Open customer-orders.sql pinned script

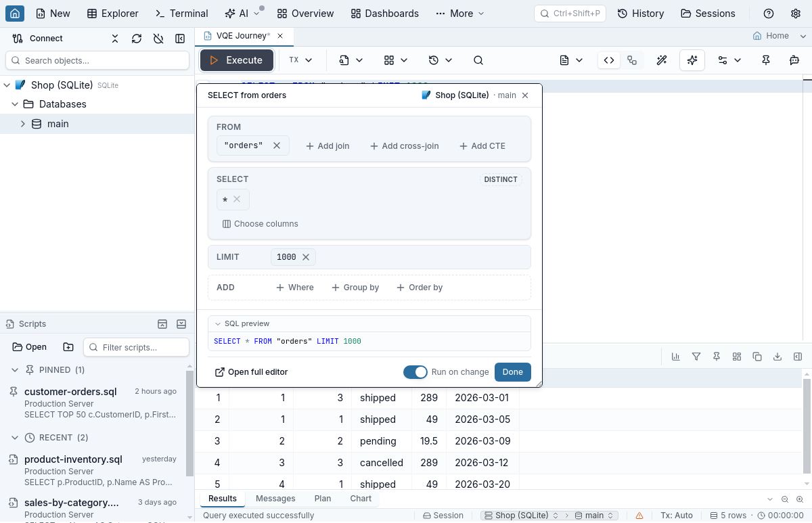click(94, 403)
